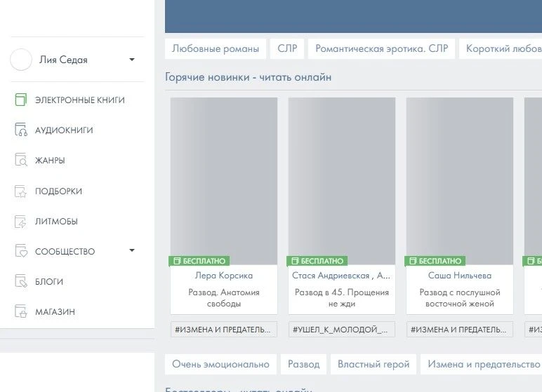542x392 pixels.
Task: Open the Блоги menu item
Action: click(x=49, y=282)
